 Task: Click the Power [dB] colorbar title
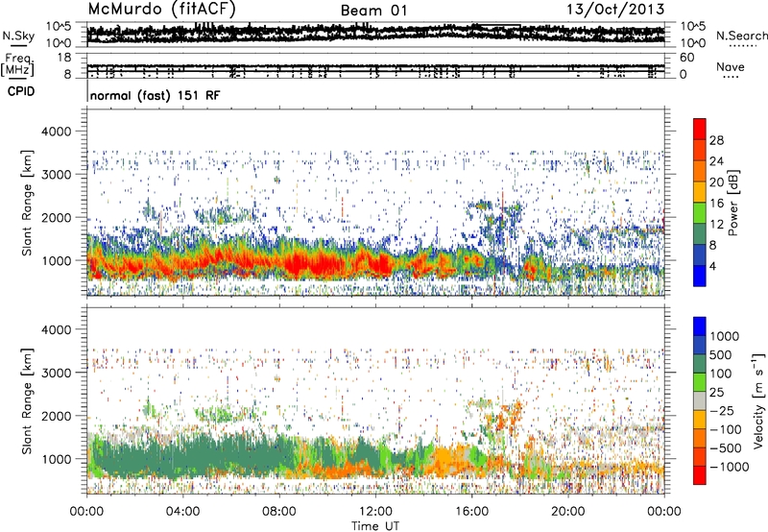pos(733,203)
